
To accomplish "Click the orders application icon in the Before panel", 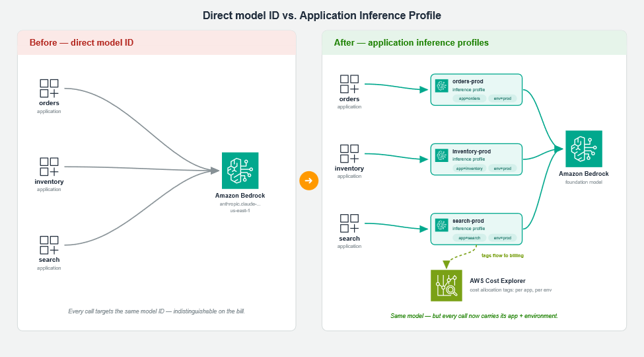I will (49, 89).
